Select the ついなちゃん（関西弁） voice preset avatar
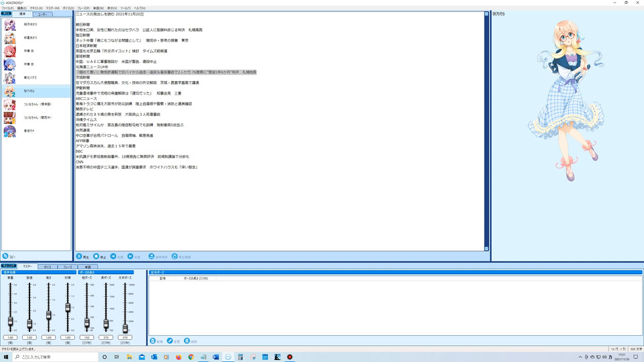The height and width of the screenshot is (362, 644). click(x=10, y=118)
